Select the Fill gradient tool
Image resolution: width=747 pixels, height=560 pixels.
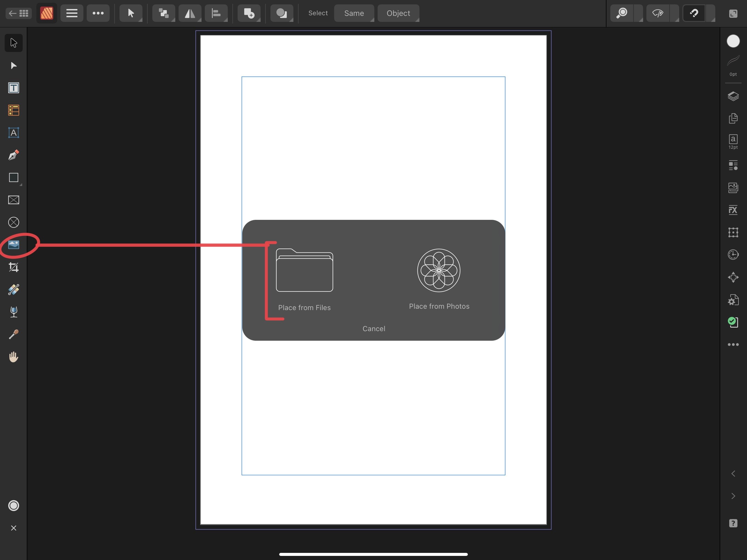(x=13, y=290)
